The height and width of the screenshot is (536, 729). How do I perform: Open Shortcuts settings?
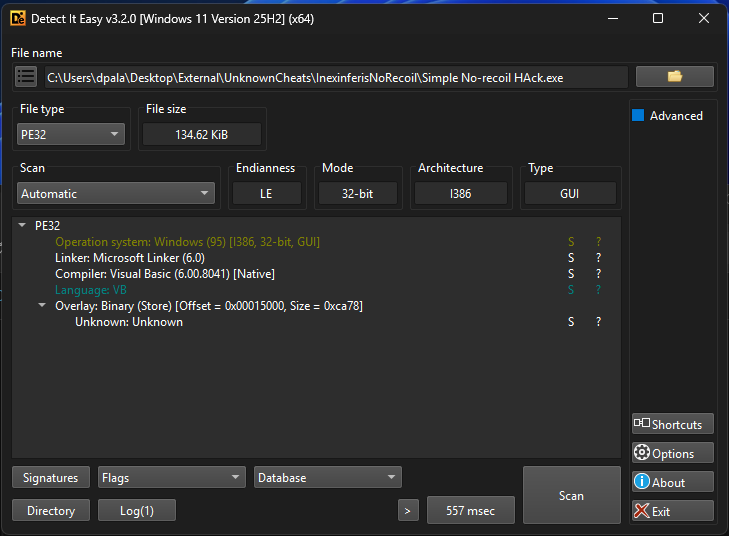click(x=672, y=424)
